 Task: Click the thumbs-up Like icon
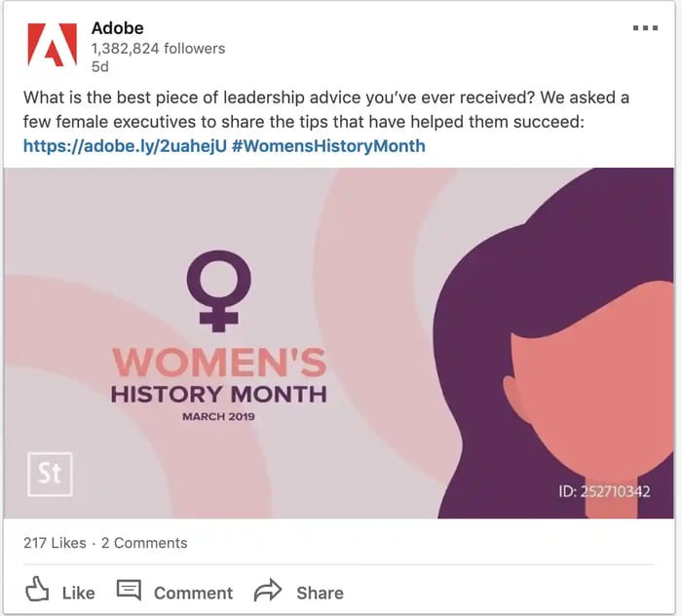[37, 591]
